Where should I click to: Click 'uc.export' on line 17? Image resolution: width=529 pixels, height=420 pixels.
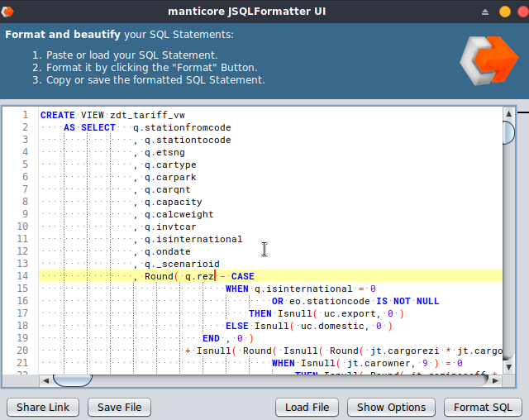click(x=350, y=313)
